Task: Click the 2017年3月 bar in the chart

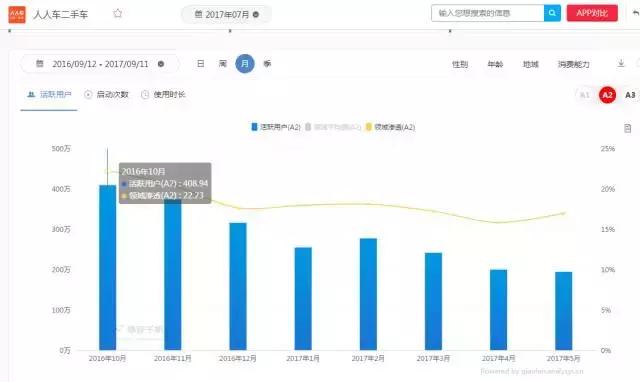Action: point(433,301)
